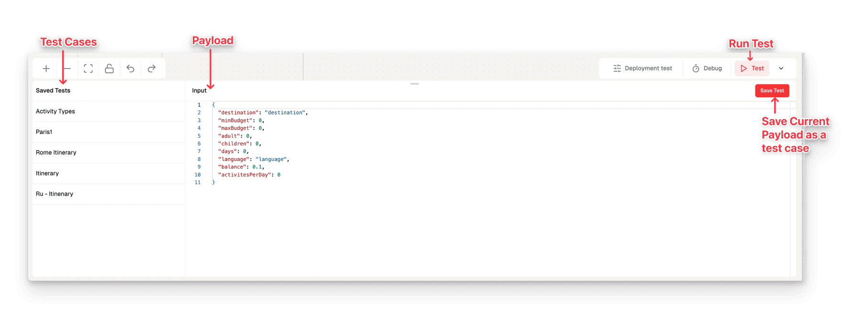This screenshot has width=868, height=309.
Task: Open the Rome Itinerary saved test
Action: coord(109,152)
